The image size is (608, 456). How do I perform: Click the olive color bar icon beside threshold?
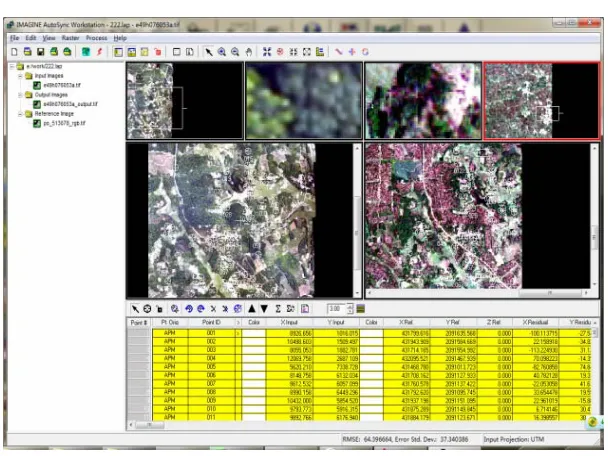[360, 309]
